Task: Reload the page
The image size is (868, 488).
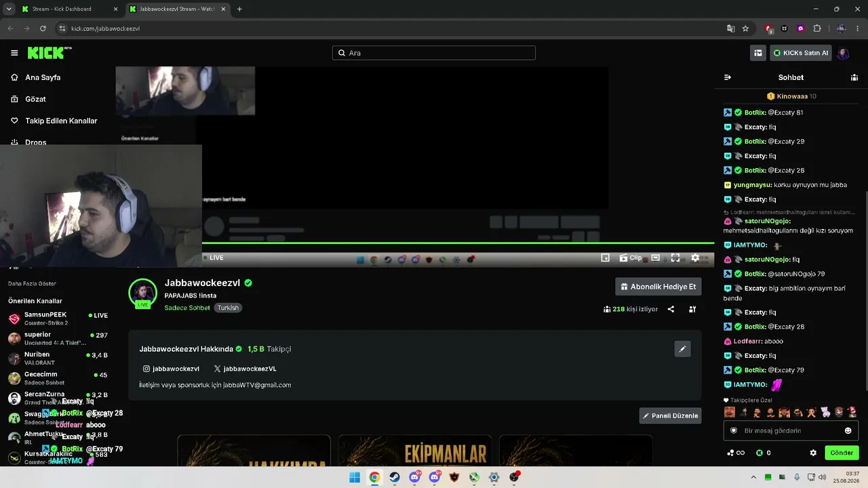Action: coord(43,28)
